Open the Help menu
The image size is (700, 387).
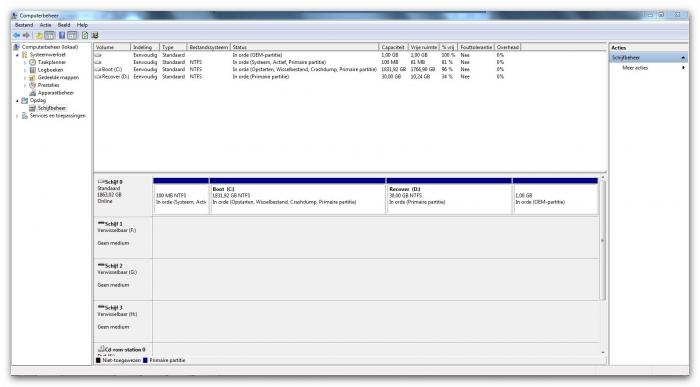[x=82, y=25]
